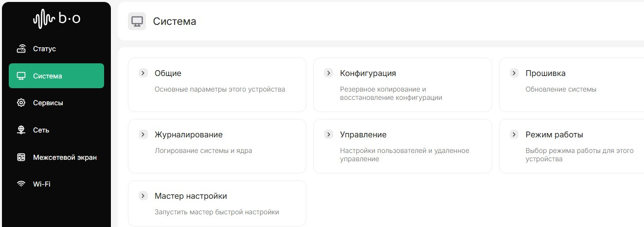
Task: Click the monitor icon in the page header
Action: click(137, 21)
